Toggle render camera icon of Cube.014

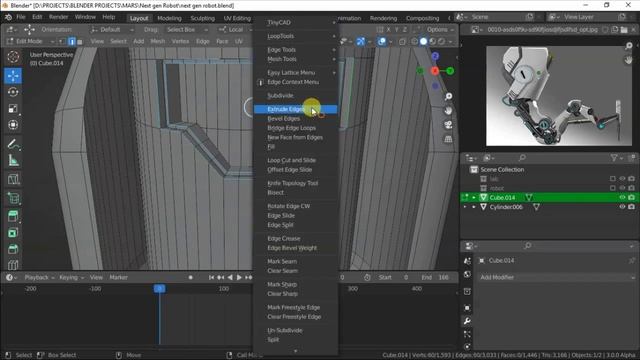[x=631, y=198]
